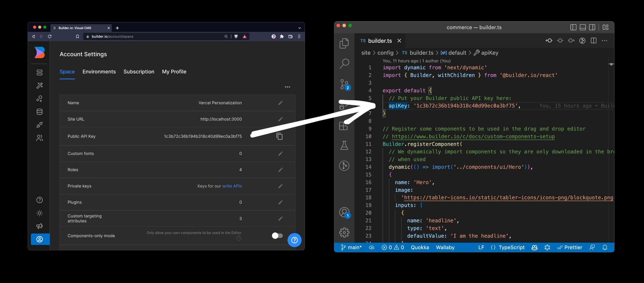This screenshot has width=644, height=283.
Task: Toggle Components-only mode switch
Action: pyautogui.click(x=277, y=236)
